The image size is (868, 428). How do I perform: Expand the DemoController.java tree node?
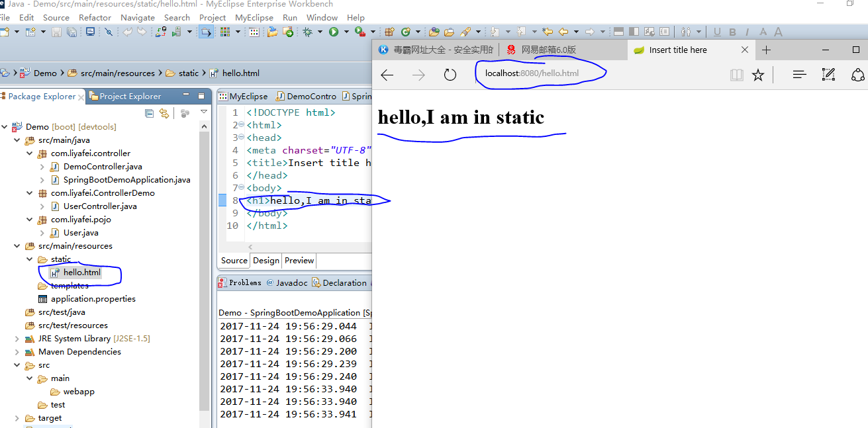point(42,167)
